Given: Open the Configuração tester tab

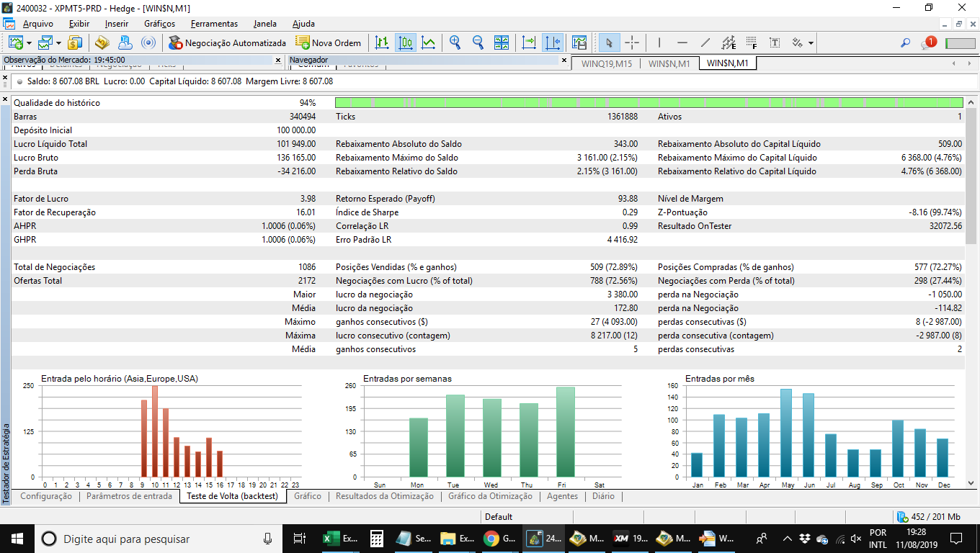Looking at the screenshot, I should click(46, 496).
